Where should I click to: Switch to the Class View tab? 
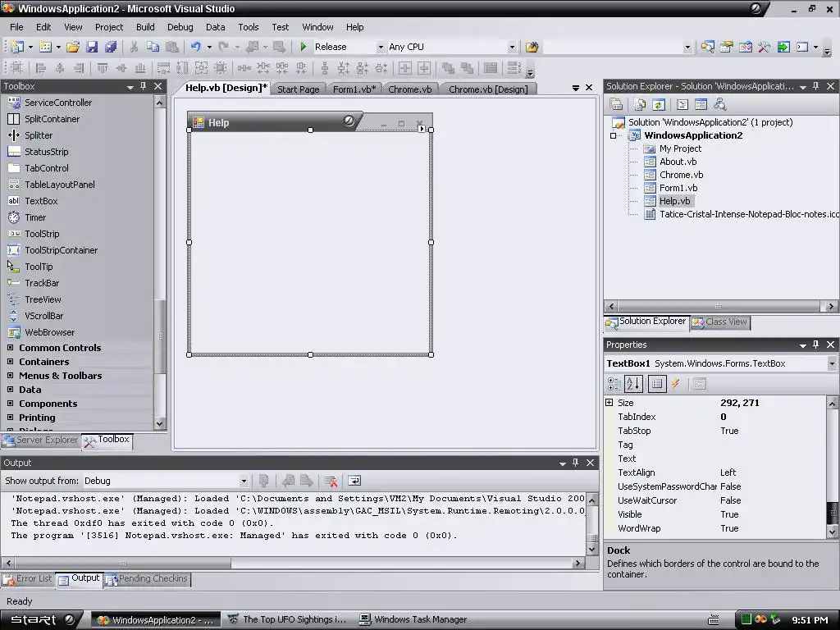pos(720,322)
